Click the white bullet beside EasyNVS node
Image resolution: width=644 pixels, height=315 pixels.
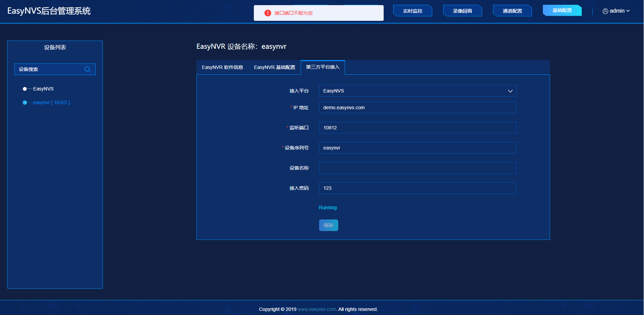pyautogui.click(x=25, y=89)
